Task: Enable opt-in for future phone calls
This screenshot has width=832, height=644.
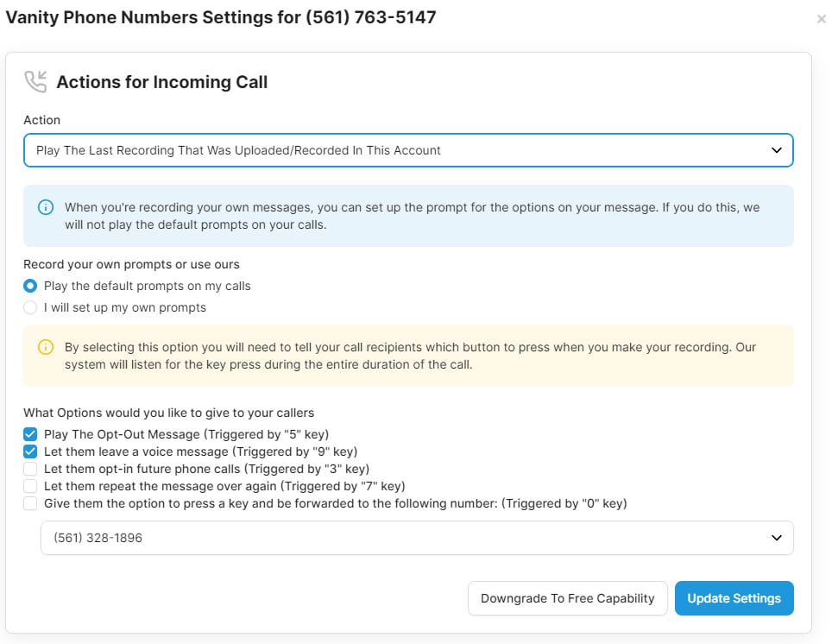Action: point(31,469)
